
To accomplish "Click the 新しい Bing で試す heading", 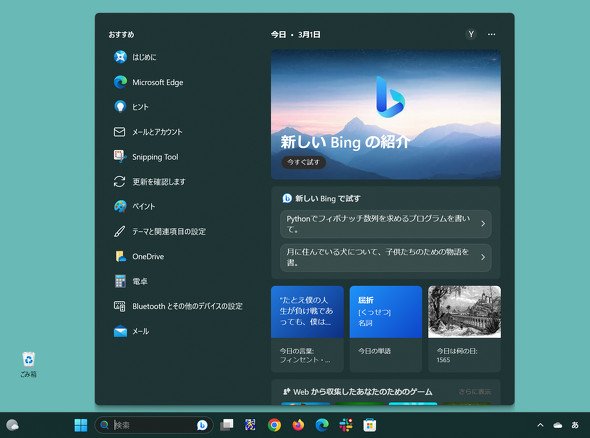I will click(327, 198).
